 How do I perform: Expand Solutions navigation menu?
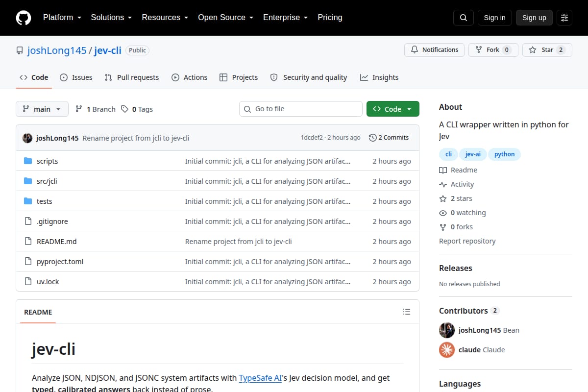coord(111,18)
